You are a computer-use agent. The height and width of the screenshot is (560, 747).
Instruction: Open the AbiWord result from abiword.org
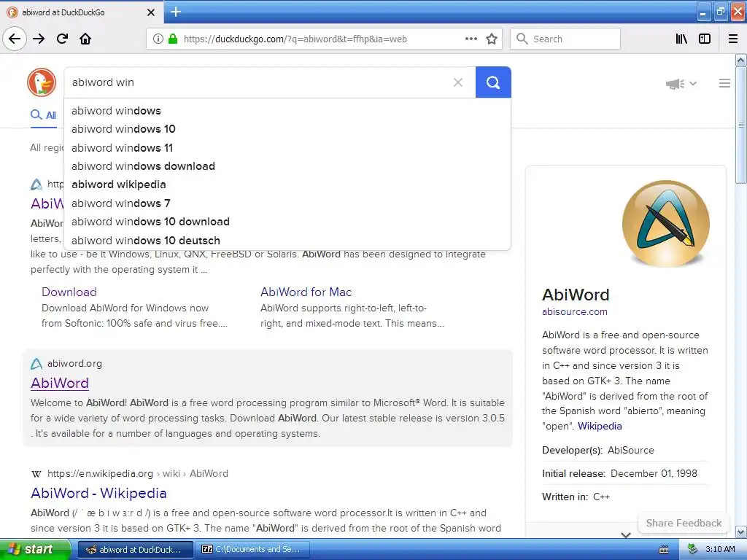tap(60, 383)
